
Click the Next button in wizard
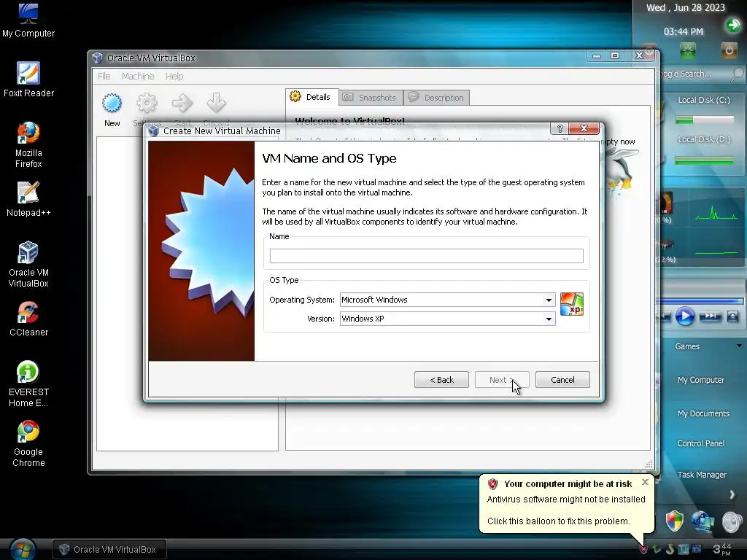click(502, 380)
